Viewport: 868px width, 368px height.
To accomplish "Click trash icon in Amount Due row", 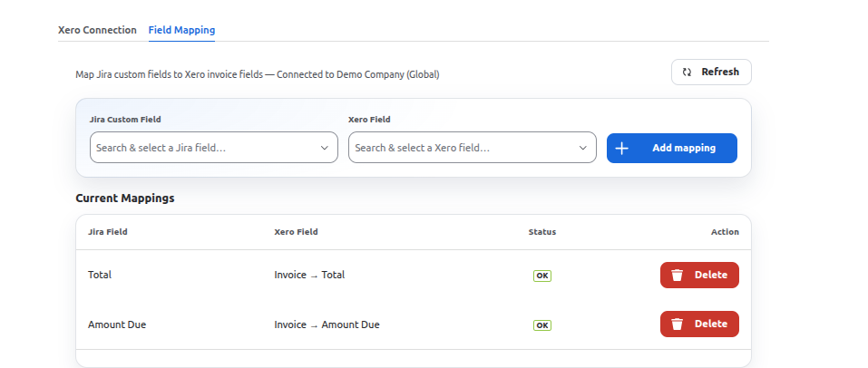I will [677, 324].
